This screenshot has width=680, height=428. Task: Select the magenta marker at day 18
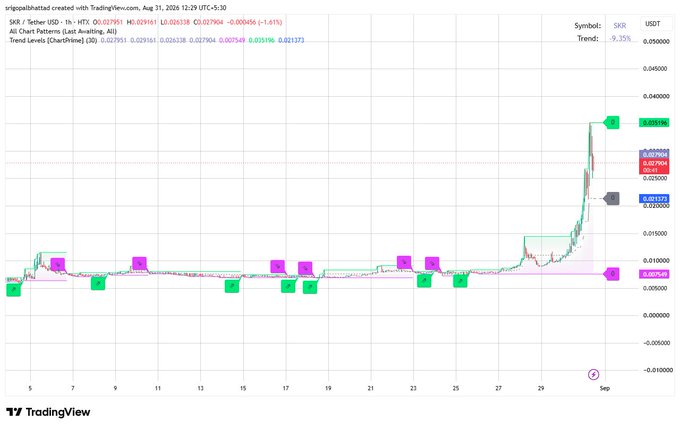click(305, 268)
